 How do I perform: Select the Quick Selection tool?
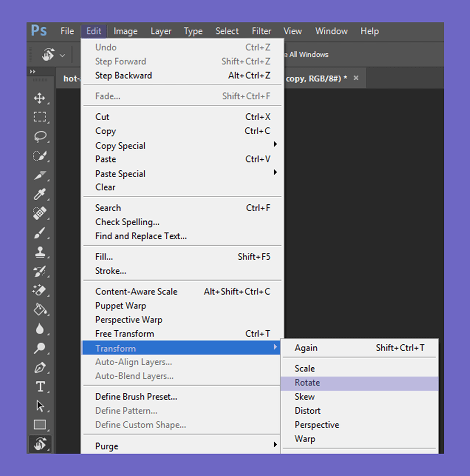(x=40, y=156)
